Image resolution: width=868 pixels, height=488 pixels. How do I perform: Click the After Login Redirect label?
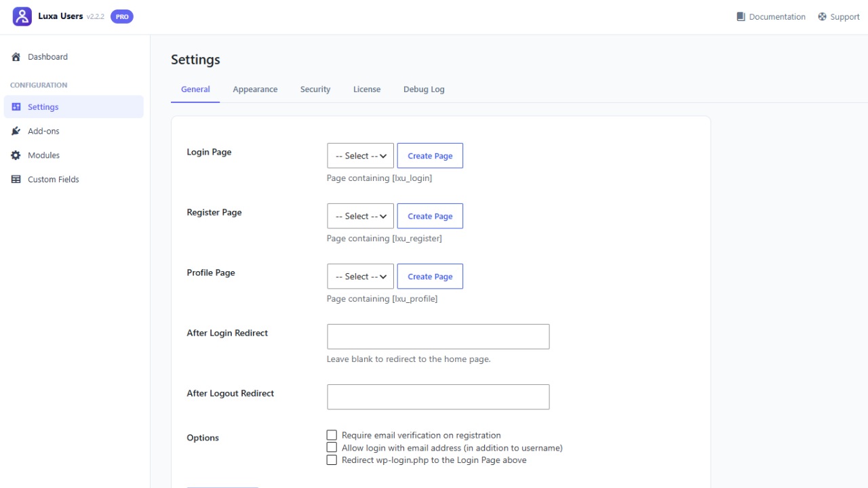click(x=227, y=333)
